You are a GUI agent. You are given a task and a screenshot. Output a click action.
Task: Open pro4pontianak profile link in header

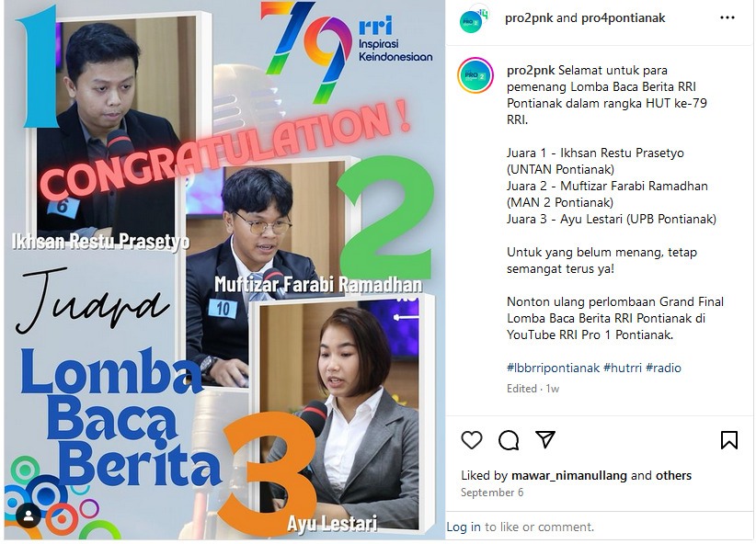click(x=623, y=18)
